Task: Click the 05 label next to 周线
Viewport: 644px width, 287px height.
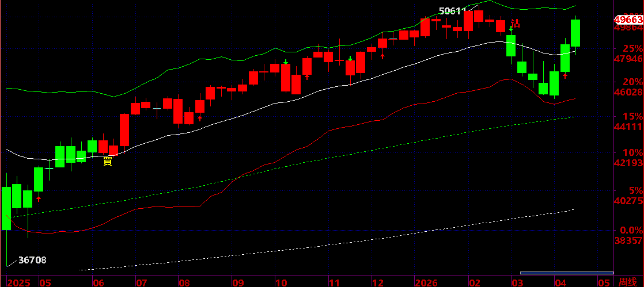Action: 603,282
